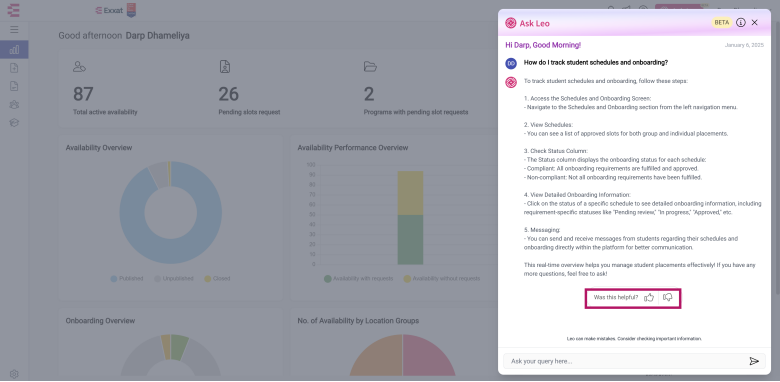Close the Ask Leo chat panel
The image size is (780, 382).
tap(755, 23)
